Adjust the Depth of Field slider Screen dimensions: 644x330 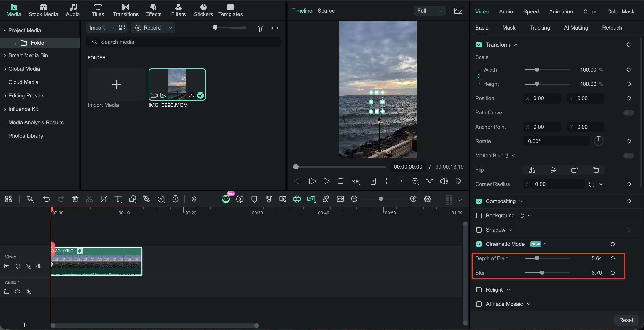547,258
